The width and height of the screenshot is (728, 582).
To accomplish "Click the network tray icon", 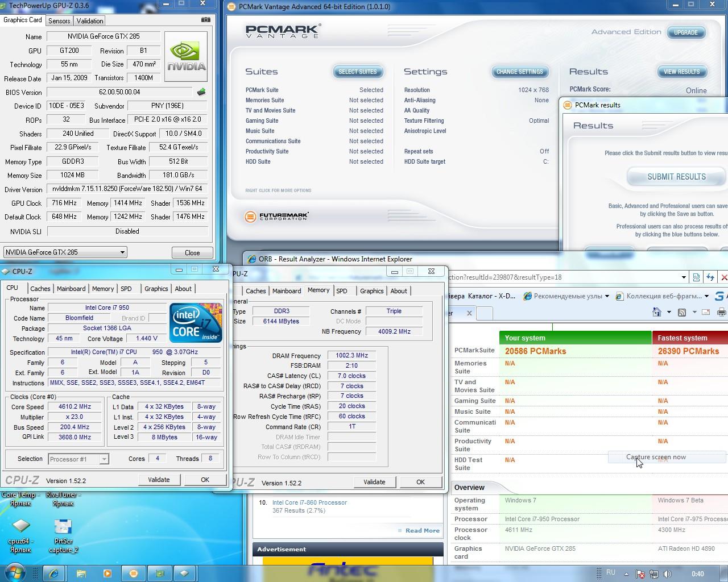I will [653, 574].
